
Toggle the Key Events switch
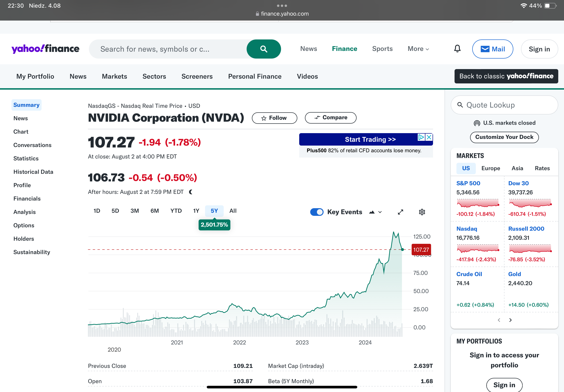[x=317, y=212]
